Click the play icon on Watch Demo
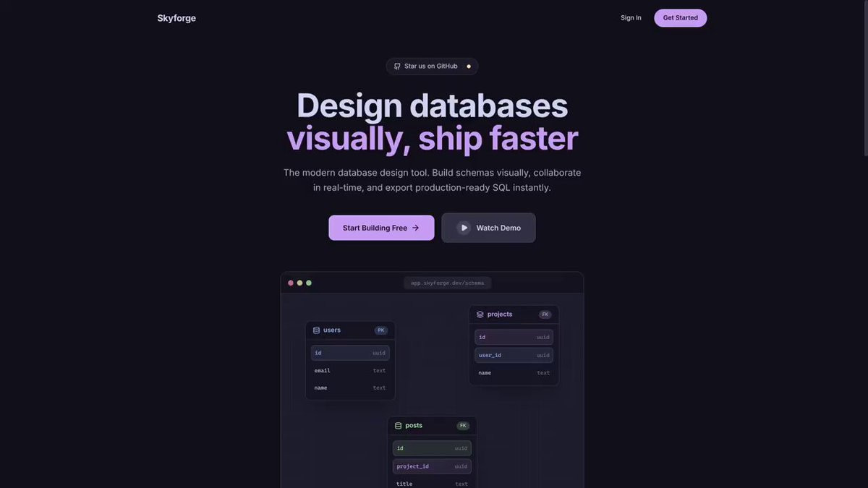The width and height of the screenshot is (868, 488). coord(464,228)
